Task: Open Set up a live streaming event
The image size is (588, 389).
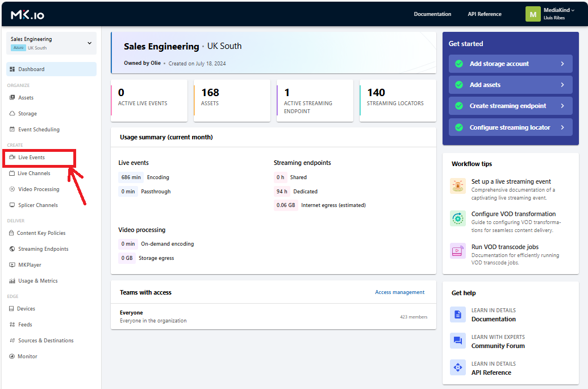Action: (x=511, y=181)
